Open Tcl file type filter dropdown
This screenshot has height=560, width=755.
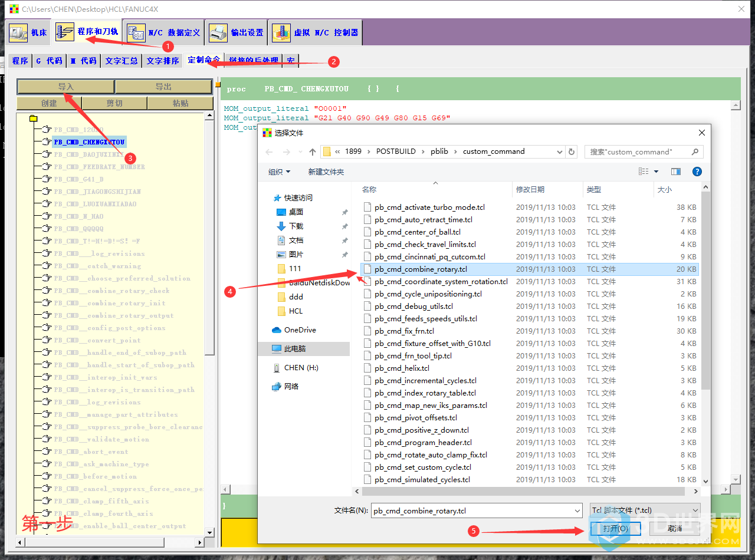pyautogui.click(x=645, y=510)
